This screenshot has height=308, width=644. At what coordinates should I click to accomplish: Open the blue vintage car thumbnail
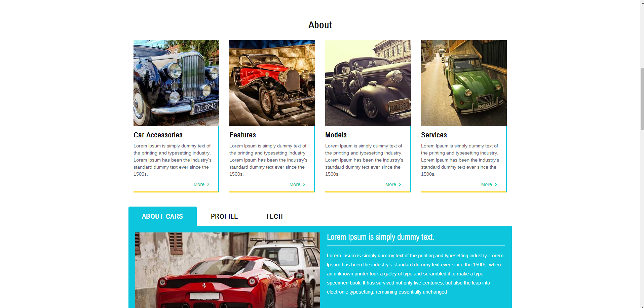pos(176,83)
